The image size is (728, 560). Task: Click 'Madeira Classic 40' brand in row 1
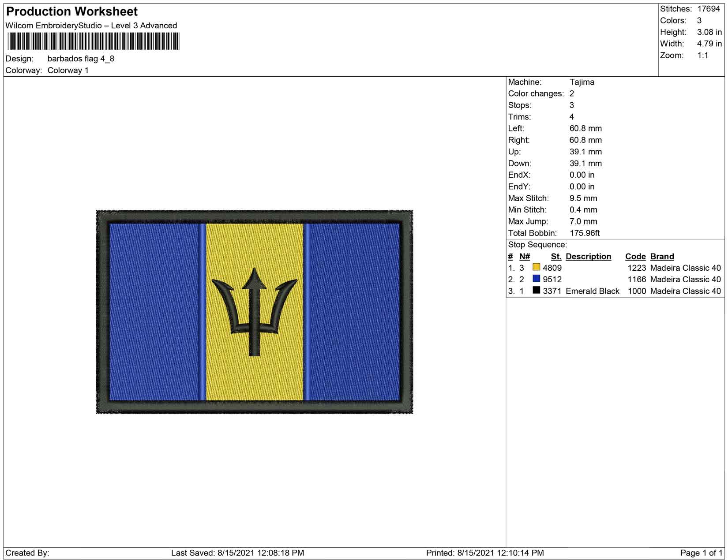click(x=685, y=268)
